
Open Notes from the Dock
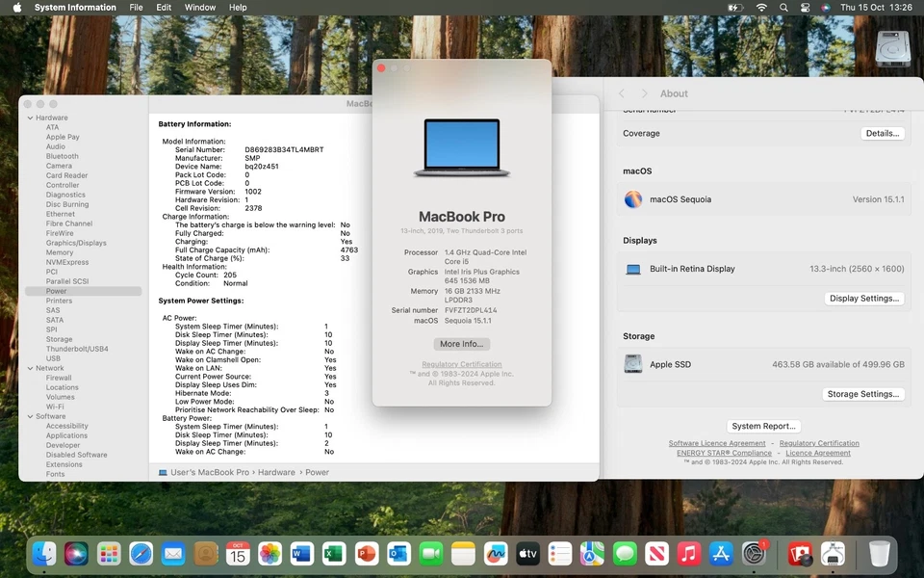pos(463,554)
